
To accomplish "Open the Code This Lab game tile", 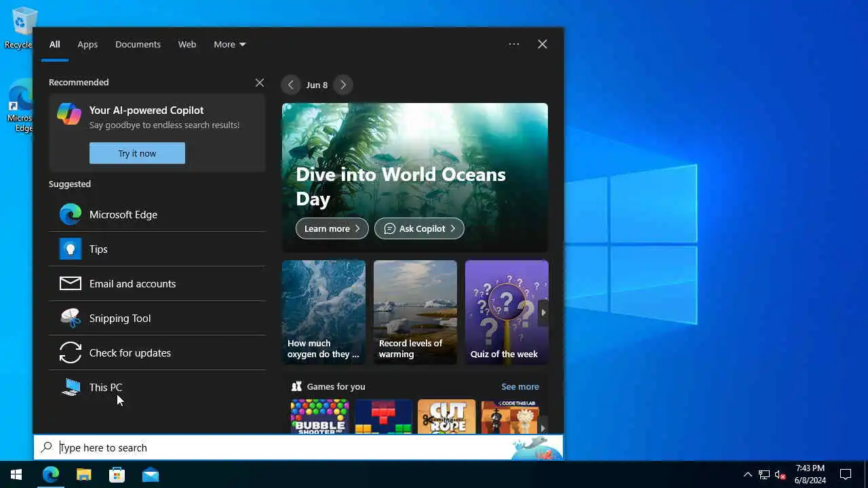I will coord(509,416).
